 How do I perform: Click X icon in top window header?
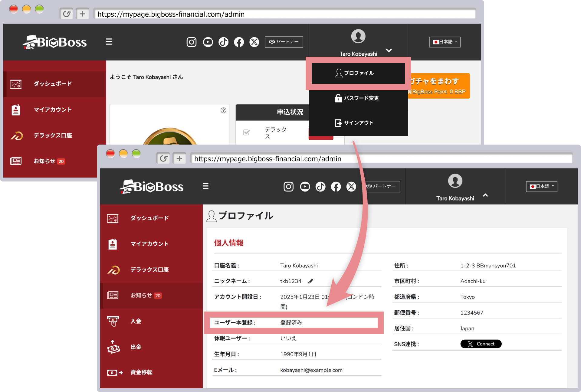coord(254,42)
